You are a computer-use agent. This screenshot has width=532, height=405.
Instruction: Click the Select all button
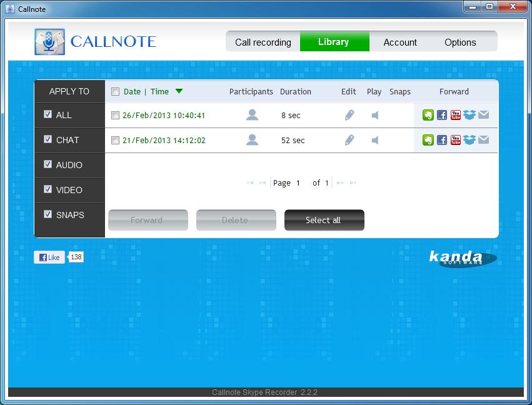point(324,220)
